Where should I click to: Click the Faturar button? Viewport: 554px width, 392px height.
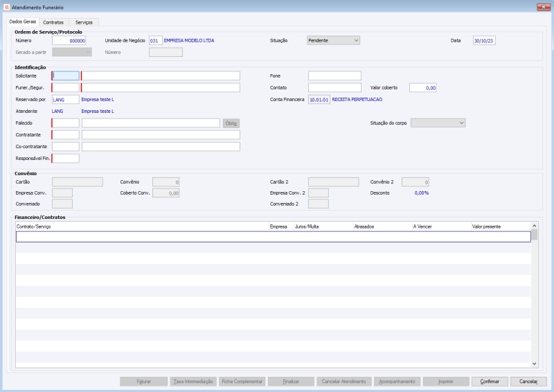(x=144, y=382)
